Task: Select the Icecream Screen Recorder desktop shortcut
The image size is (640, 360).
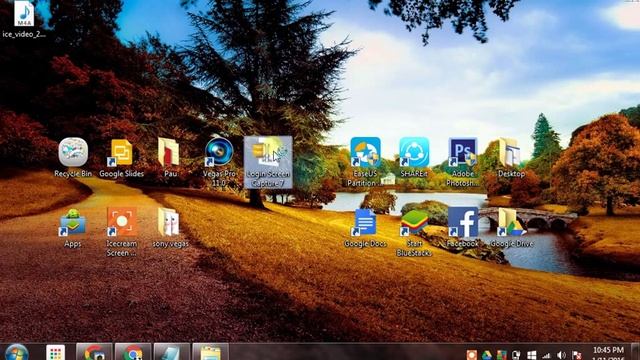Action: tap(121, 232)
